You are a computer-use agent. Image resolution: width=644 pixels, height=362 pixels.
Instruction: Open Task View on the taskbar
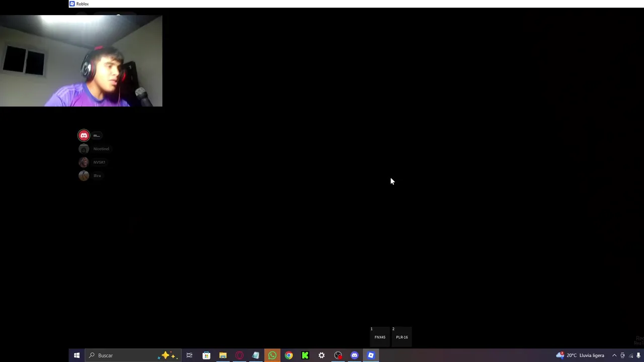click(x=189, y=355)
